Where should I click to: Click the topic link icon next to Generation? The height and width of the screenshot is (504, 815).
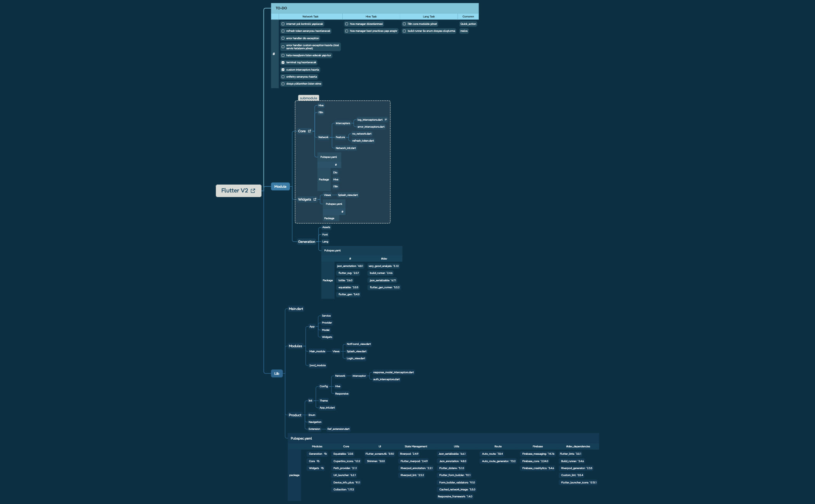325,454
